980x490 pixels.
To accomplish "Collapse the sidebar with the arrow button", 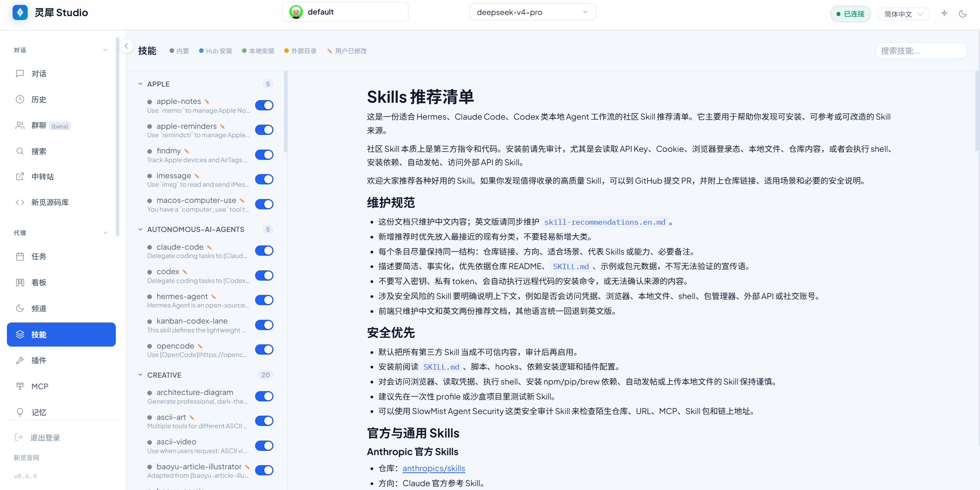I will point(126,46).
